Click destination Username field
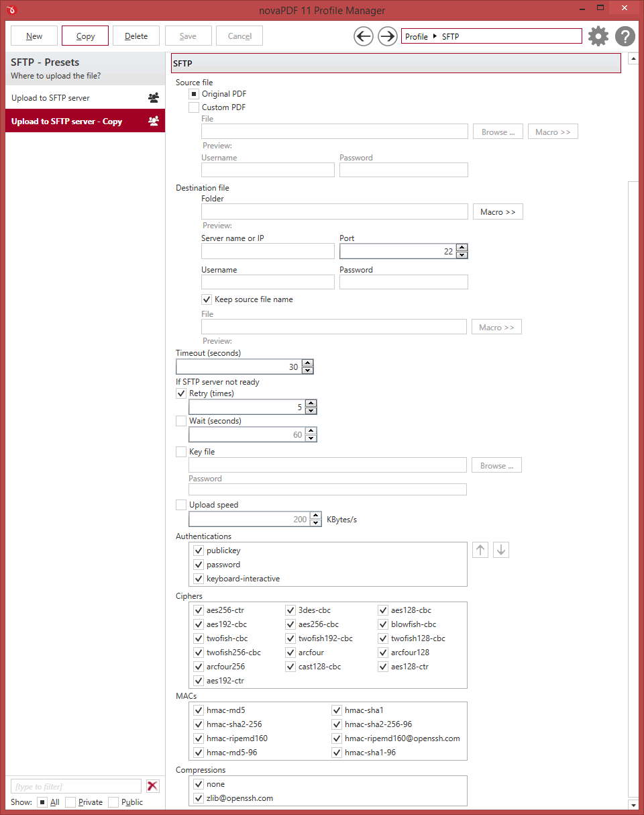The height and width of the screenshot is (815, 644). click(x=268, y=282)
